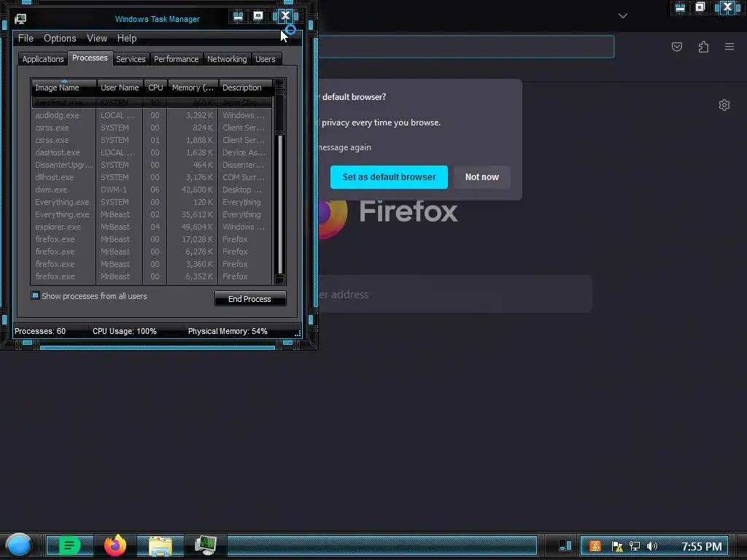Sort processes by User Name column

pyautogui.click(x=120, y=87)
